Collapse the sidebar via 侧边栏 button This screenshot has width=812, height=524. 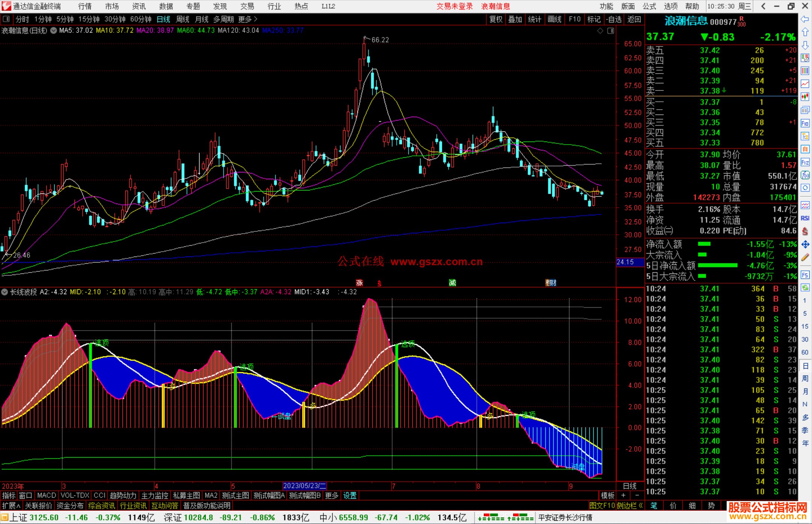[630, 506]
